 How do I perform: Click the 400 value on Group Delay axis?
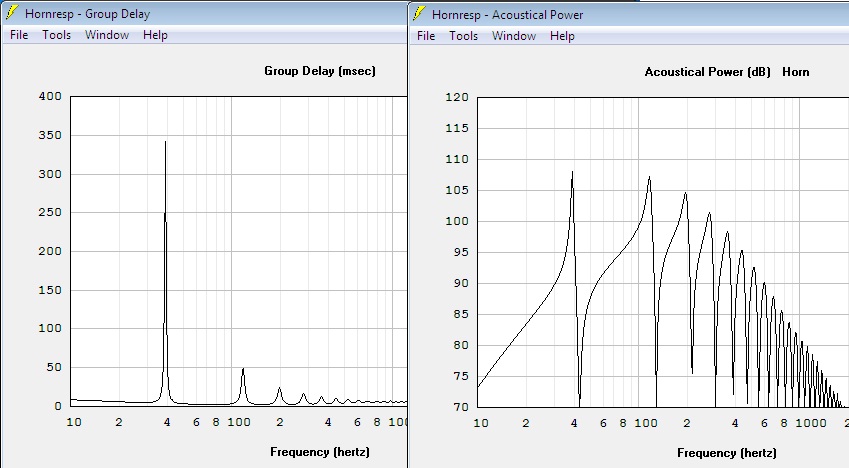(50, 96)
